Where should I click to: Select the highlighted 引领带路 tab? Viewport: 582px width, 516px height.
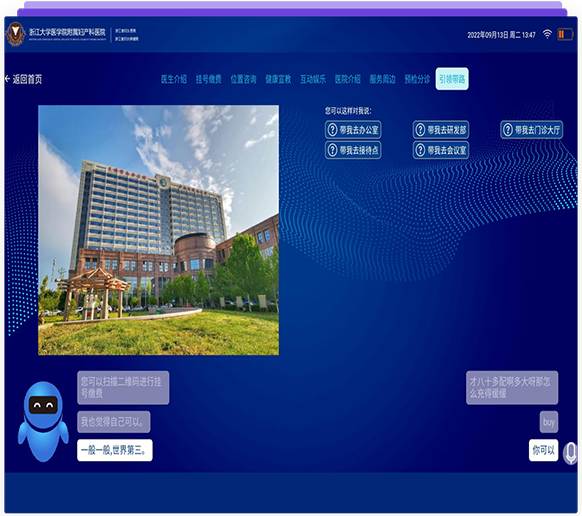(452, 79)
